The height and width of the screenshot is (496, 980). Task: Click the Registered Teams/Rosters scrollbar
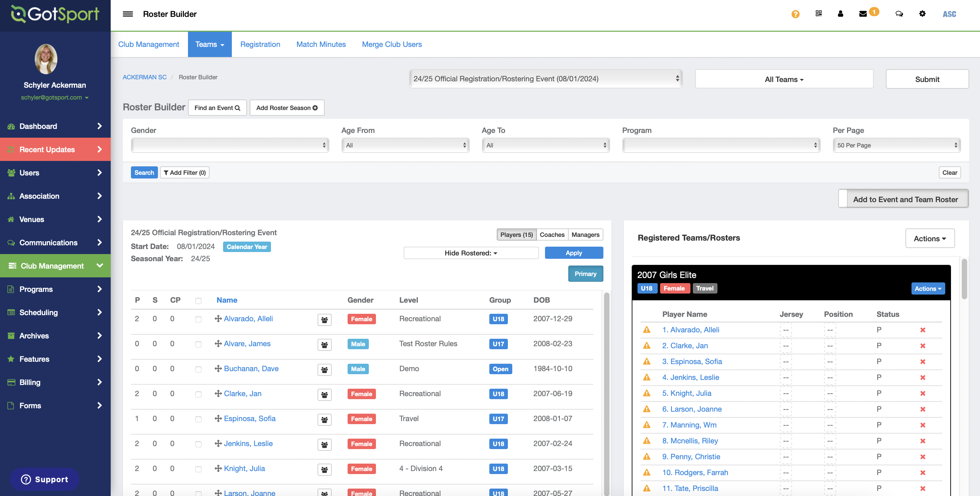tap(964, 280)
